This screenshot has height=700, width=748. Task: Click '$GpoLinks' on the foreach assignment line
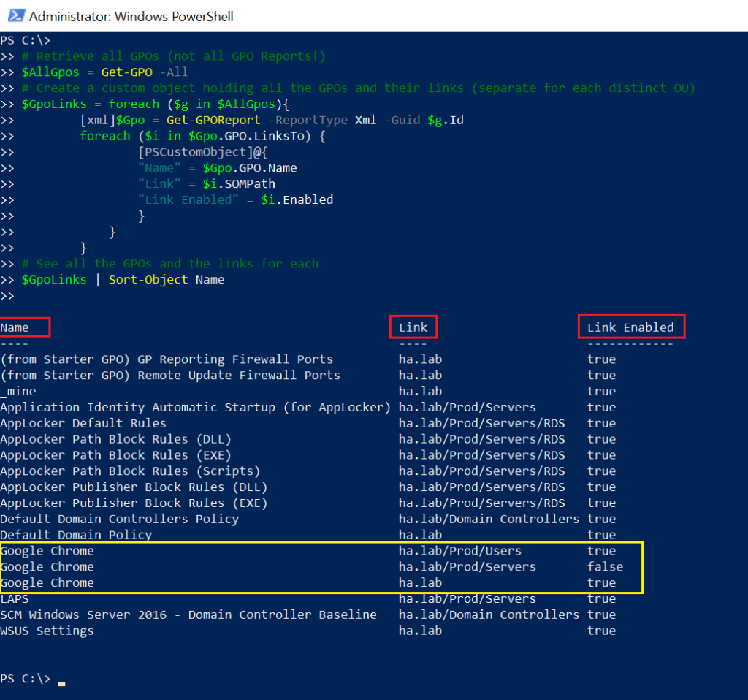(54, 104)
